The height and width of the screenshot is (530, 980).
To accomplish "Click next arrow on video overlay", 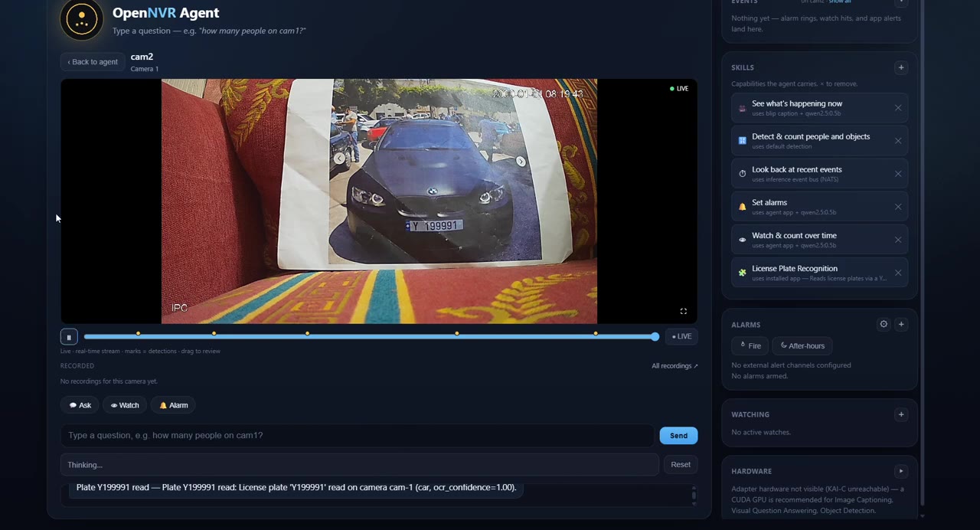I will 521,162.
